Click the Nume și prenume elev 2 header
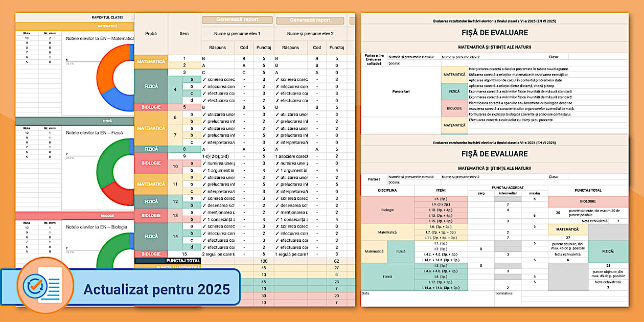Screen dimensions: 644x322 click(310, 34)
